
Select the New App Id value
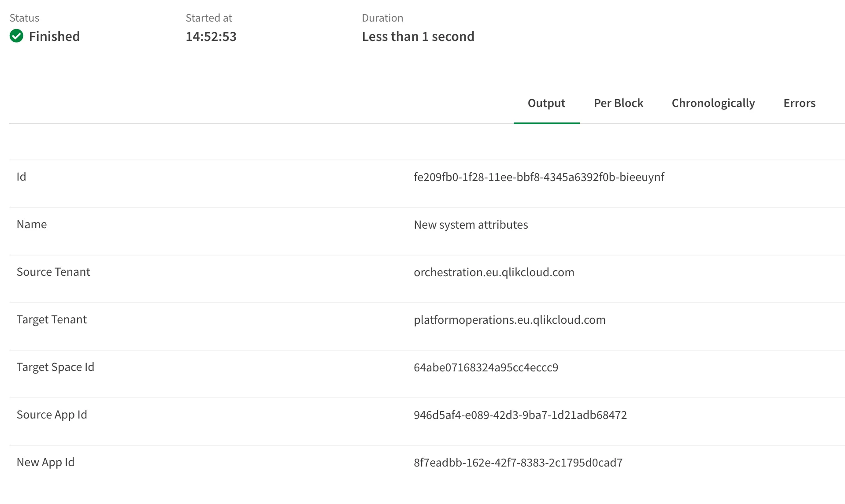[518, 462]
